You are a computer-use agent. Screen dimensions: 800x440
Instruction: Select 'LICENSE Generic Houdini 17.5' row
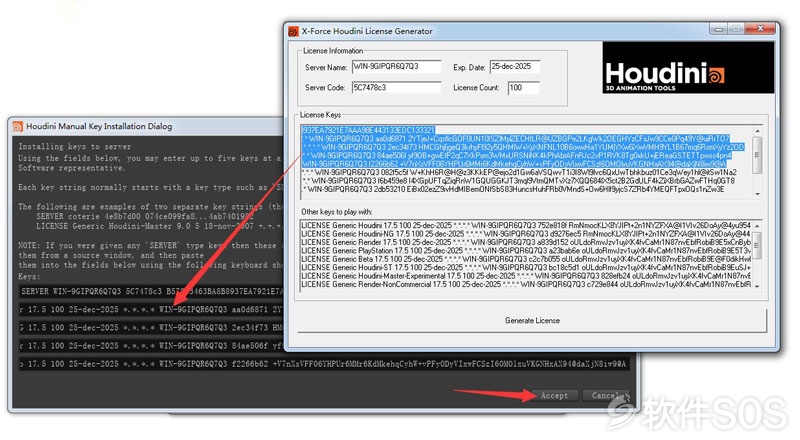pos(526,225)
